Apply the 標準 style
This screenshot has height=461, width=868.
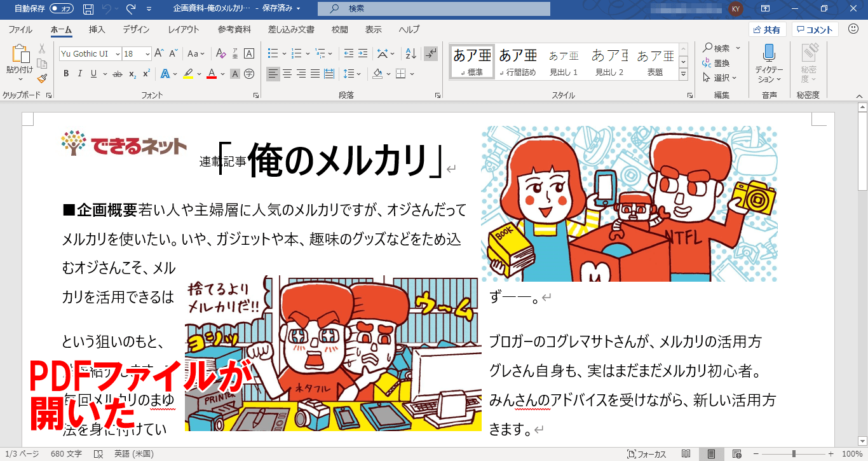coord(471,62)
